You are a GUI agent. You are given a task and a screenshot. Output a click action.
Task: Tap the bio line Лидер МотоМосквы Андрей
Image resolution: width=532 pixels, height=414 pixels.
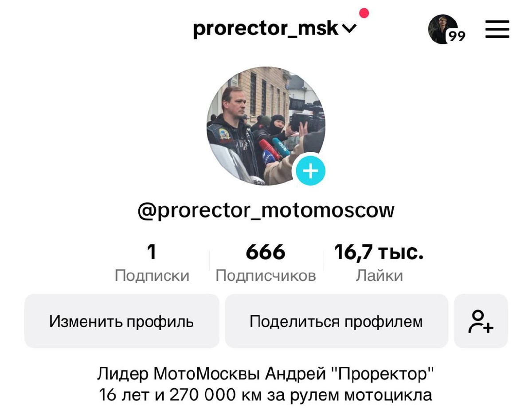click(x=266, y=374)
